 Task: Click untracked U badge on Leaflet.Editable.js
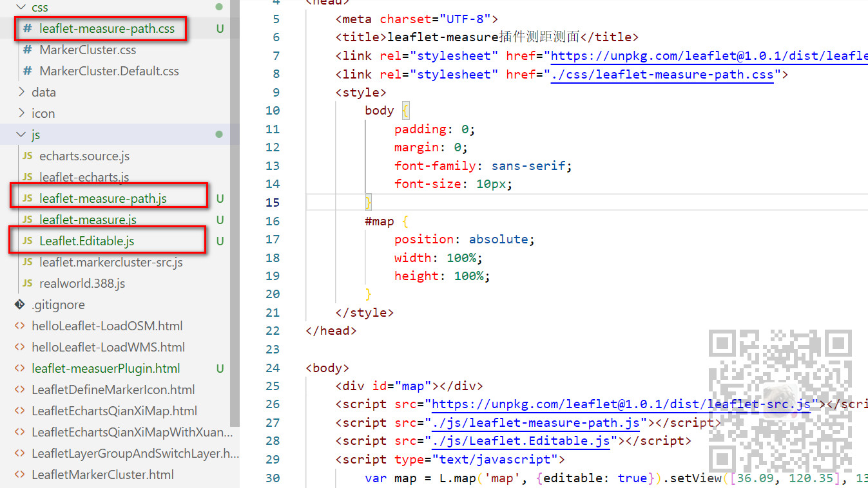[x=220, y=241]
